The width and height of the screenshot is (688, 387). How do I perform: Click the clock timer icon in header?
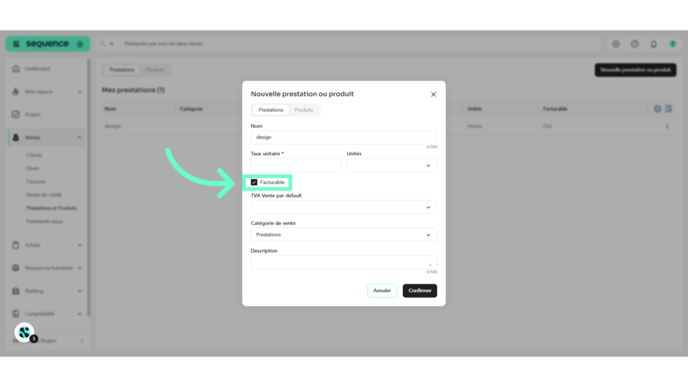tap(635, 44)
